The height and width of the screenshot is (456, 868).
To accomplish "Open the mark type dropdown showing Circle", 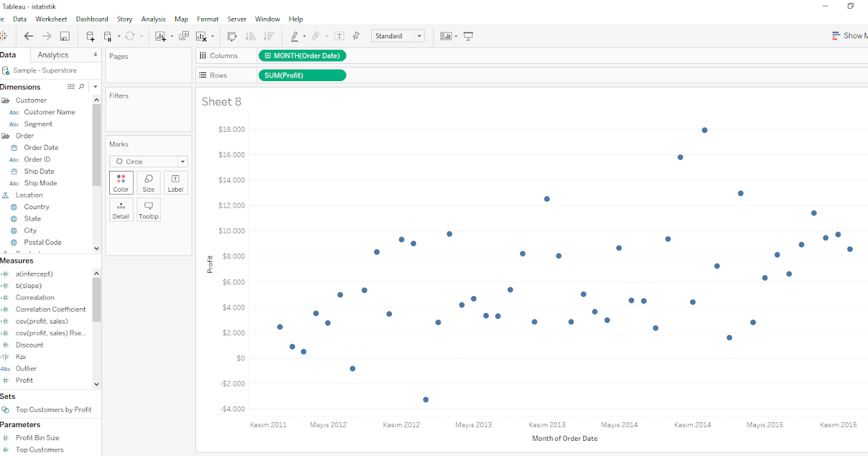I will (x=148, y=161).
